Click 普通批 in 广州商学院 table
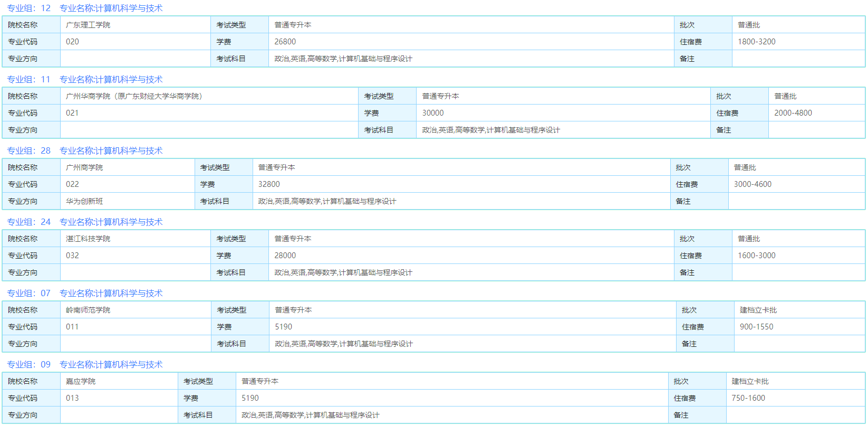Screen dimensions: 868x425 point(745,167)
